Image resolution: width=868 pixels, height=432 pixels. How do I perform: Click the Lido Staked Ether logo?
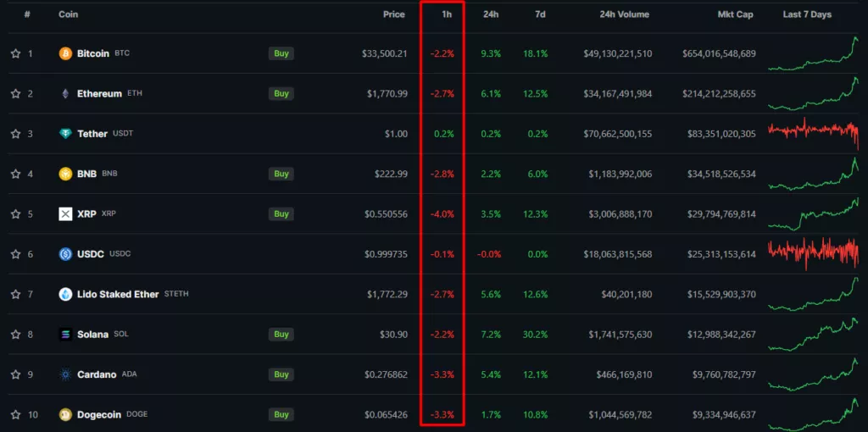click(x=65, y=294)
